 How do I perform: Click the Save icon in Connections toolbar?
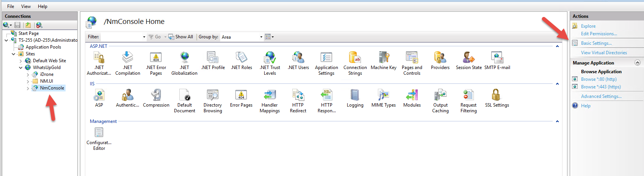coord(17,25)
